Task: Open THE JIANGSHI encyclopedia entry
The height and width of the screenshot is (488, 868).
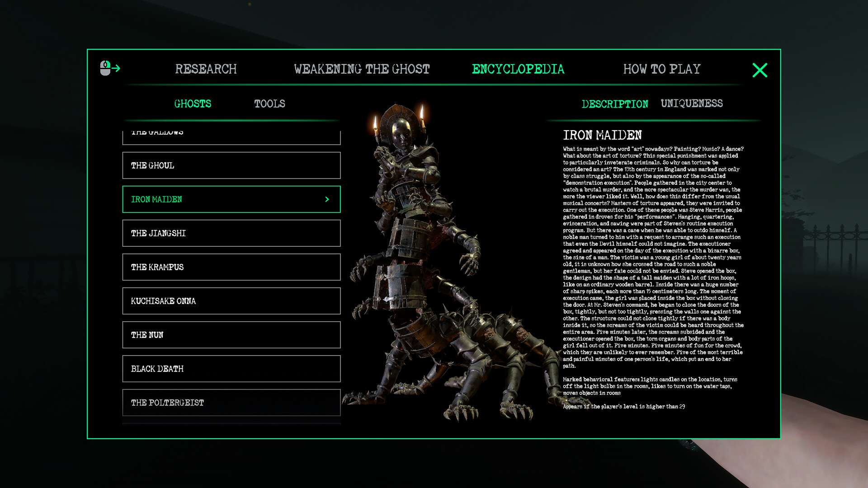Action: tap(231, 233)
